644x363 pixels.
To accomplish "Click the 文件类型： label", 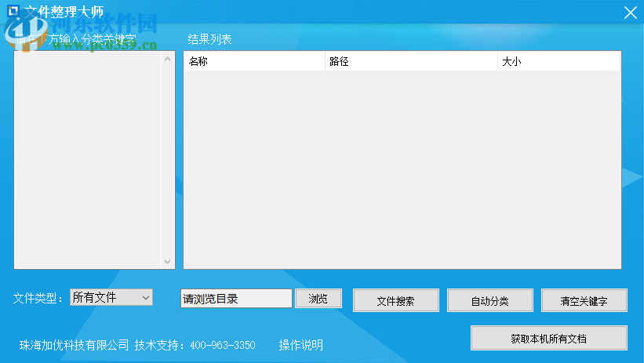I will click(x=38, y=298).
